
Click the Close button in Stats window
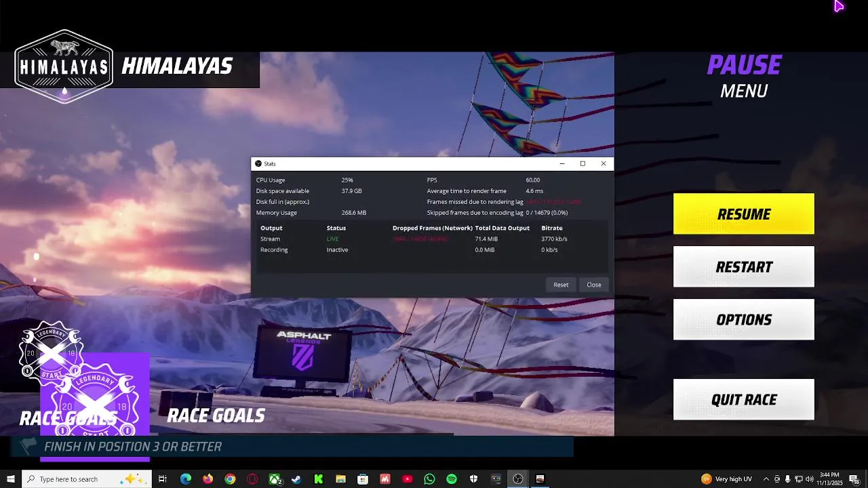click(594, 285)
